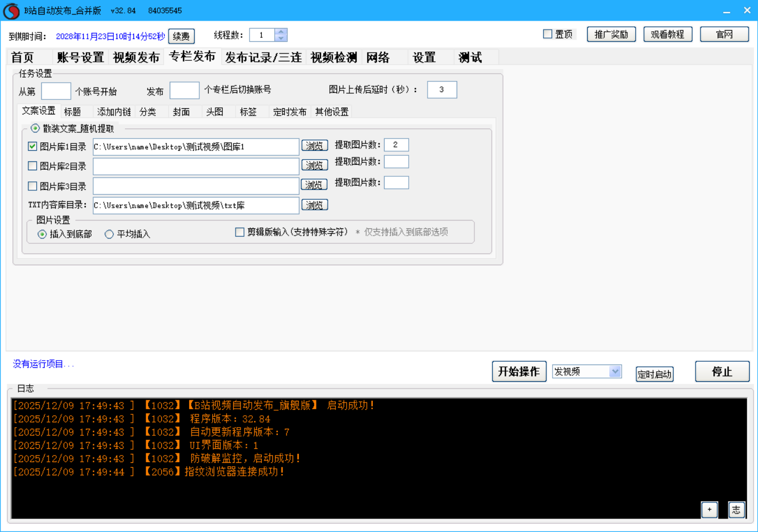The image size is (758, 532).
Task: Enable the 置顶 always-on-top checkbox
Action: 548,34
